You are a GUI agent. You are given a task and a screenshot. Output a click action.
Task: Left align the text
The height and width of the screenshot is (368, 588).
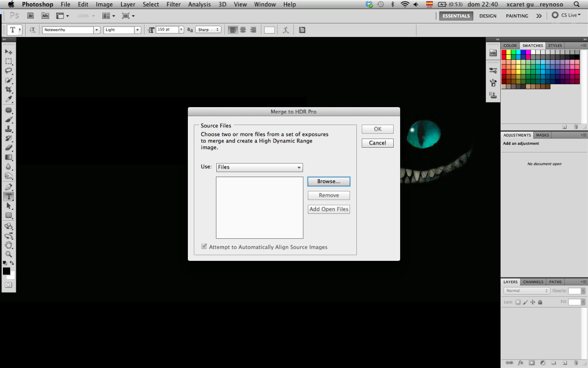(x=233, y=30)
